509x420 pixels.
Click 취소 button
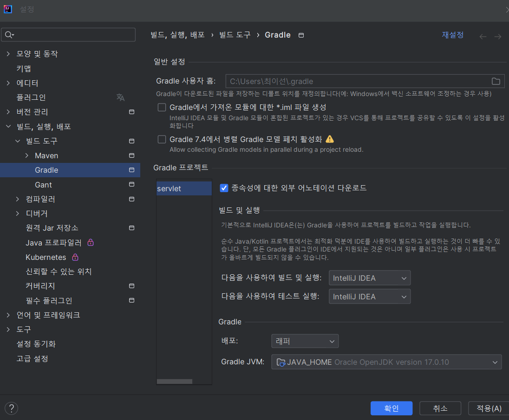pyautogui.click(x=440, y=408)
